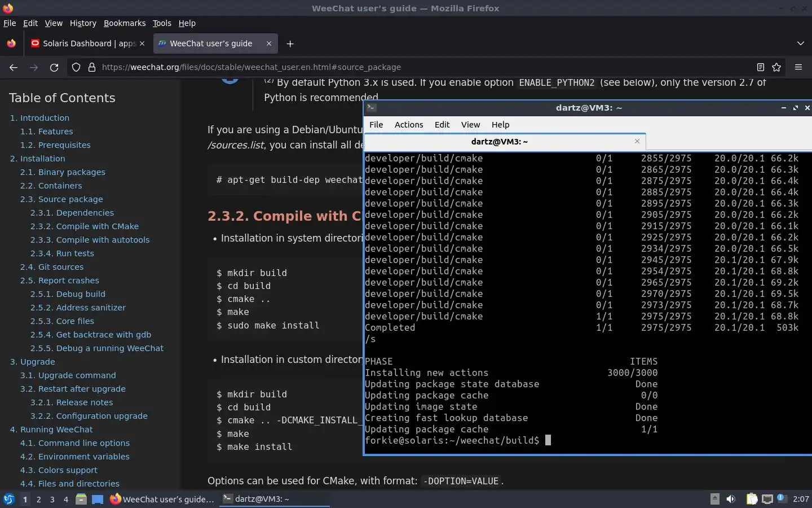The width and height of the screenshot is (812, 508).
Task: Show site security padlock info
Action: pyautogui.click(x=92, y=67)
